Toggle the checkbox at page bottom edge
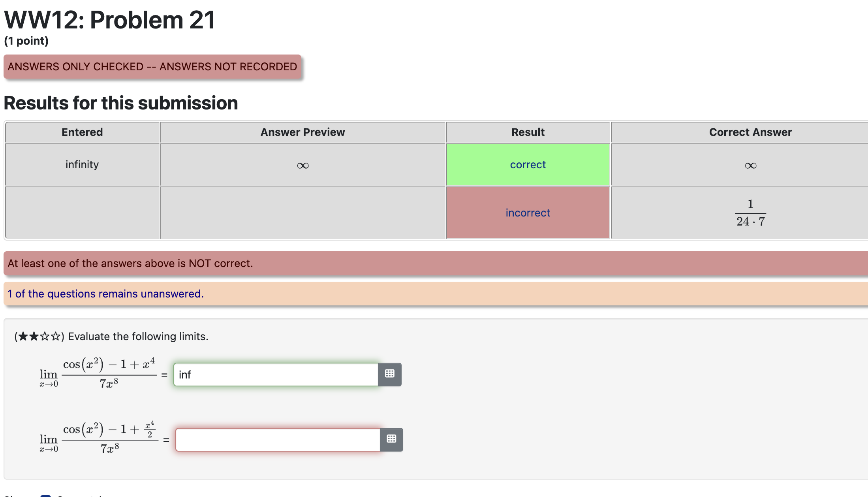Viewport: 868px width, 497px height. tap(46, 495)
